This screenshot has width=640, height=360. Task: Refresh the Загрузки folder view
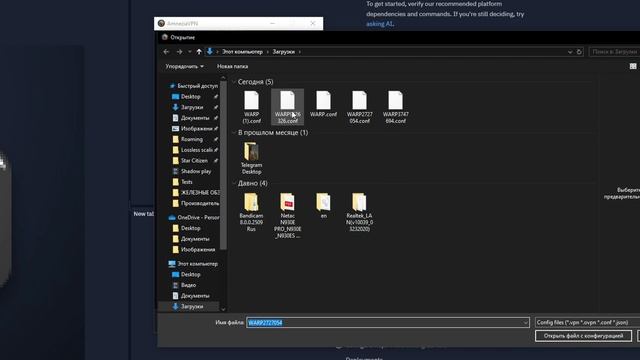579,52
